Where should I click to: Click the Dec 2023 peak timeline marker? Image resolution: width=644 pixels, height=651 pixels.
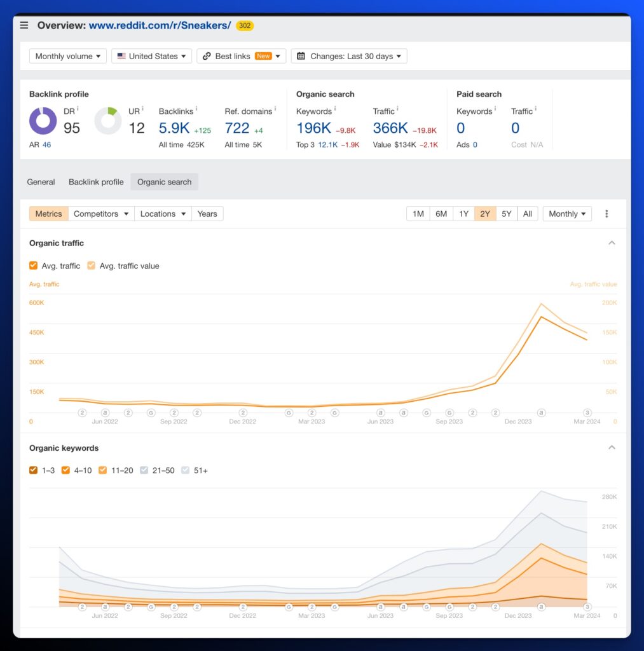(x=542, y=413)
